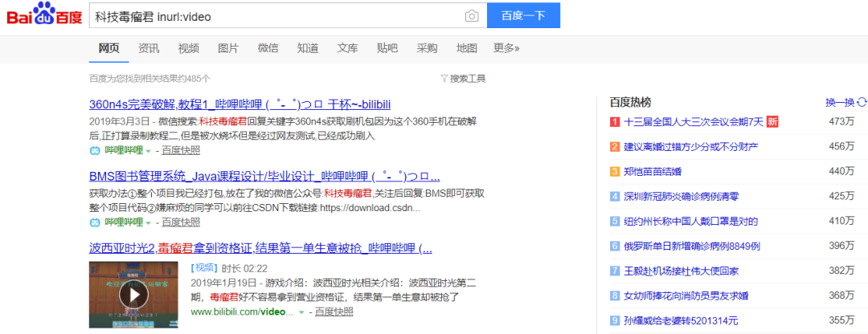Screen dimensions: 868x334
Task: Open the 文库 tab
Action: 348,48
